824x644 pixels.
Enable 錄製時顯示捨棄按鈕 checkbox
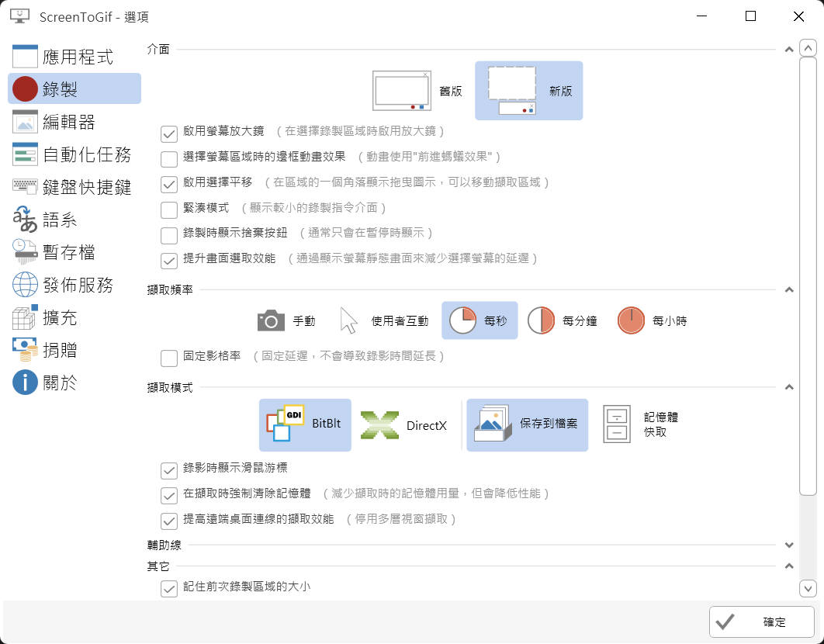[168, 235]
